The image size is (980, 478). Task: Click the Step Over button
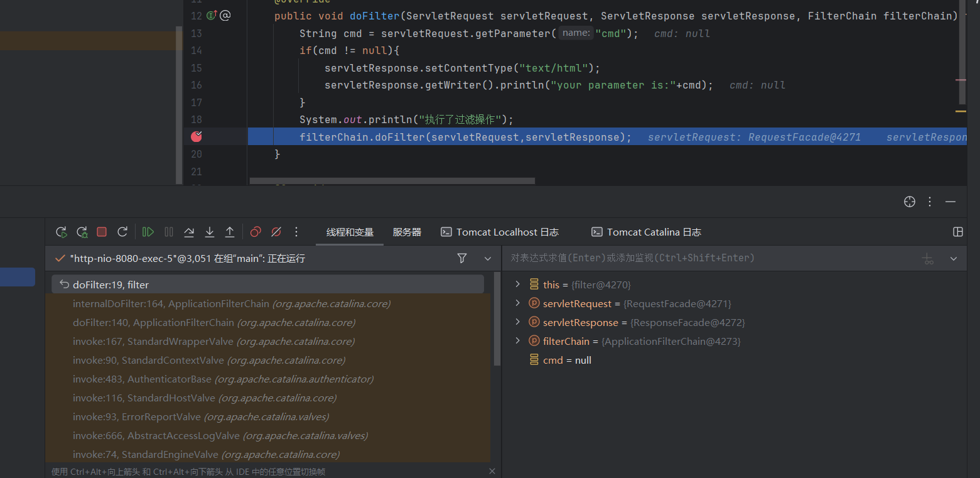[x=189, y=232]
